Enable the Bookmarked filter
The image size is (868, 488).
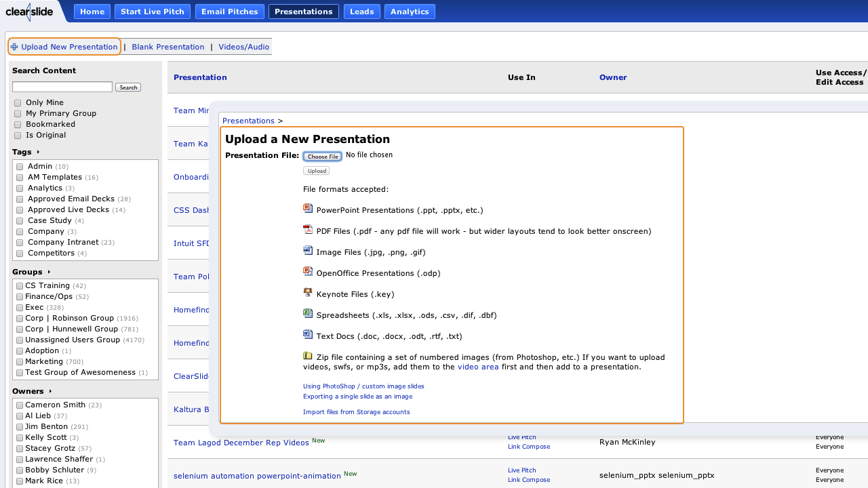tap(18, 125)
